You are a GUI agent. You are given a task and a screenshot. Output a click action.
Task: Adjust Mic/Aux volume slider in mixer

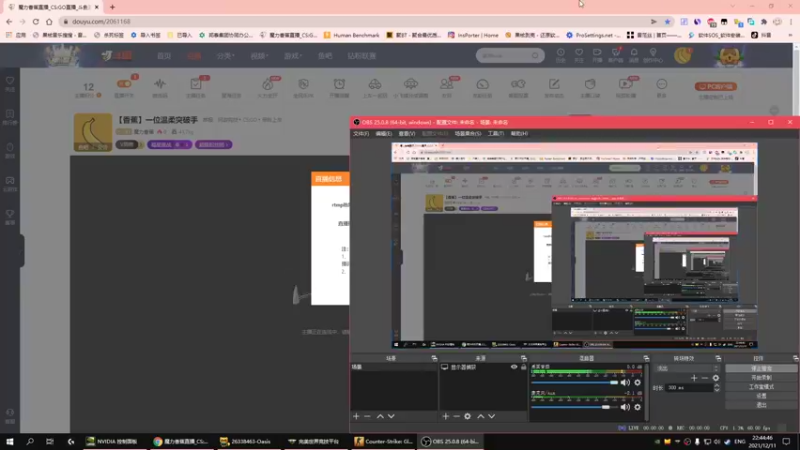click(x=574, y=407)
